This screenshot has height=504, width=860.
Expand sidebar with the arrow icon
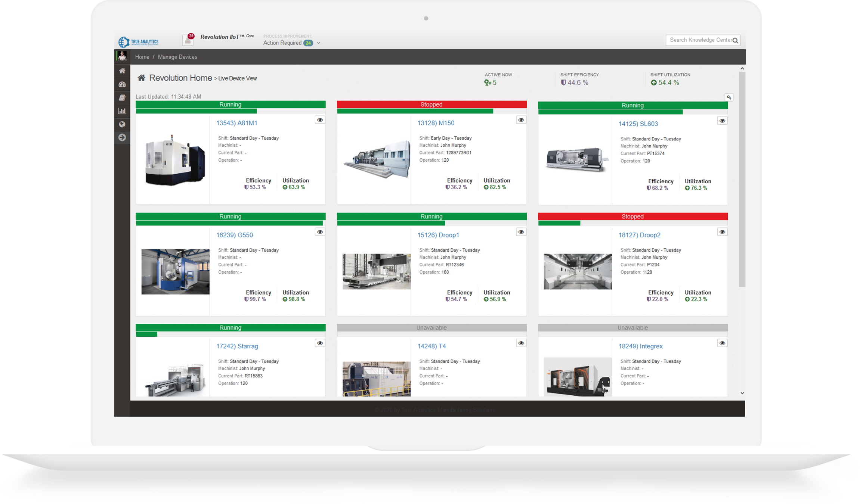point(122,138)
